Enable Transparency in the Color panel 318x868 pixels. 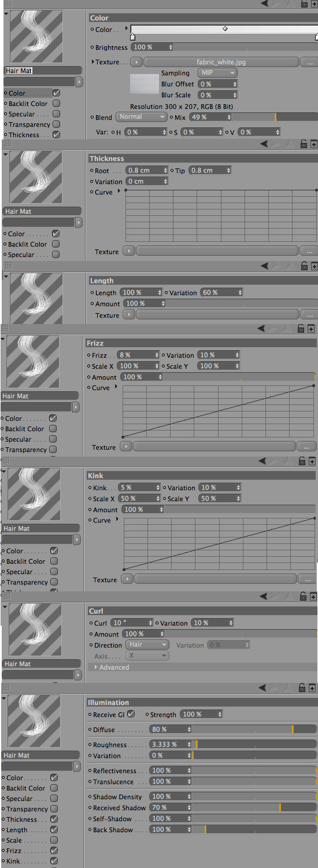pyautogui.click(x=57, y=124)
